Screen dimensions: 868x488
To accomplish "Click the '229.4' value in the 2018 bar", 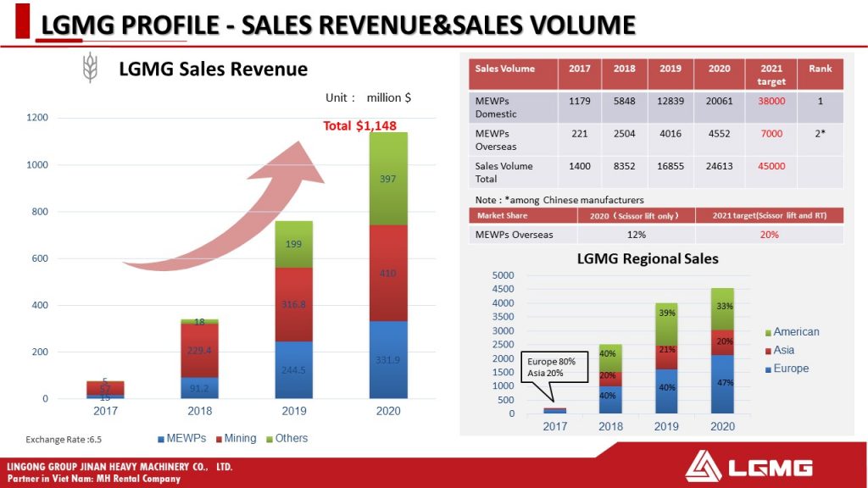I will pyautogui.click(x=199, y=351).
